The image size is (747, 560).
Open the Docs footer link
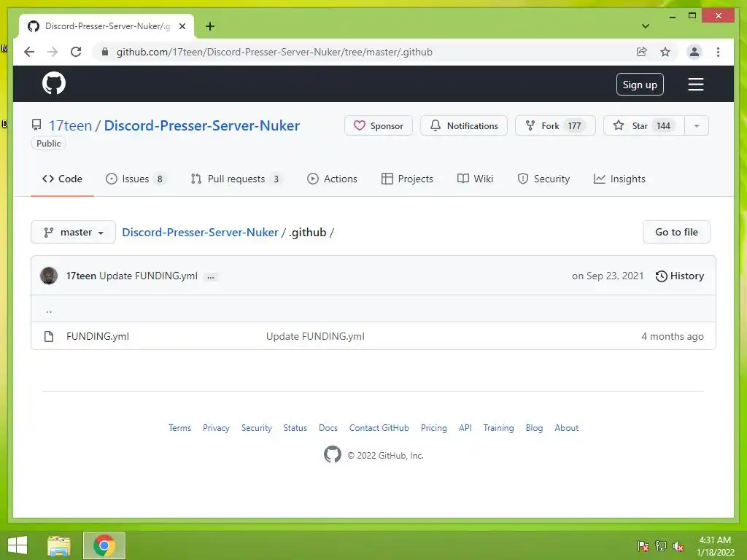pos(328,427)
